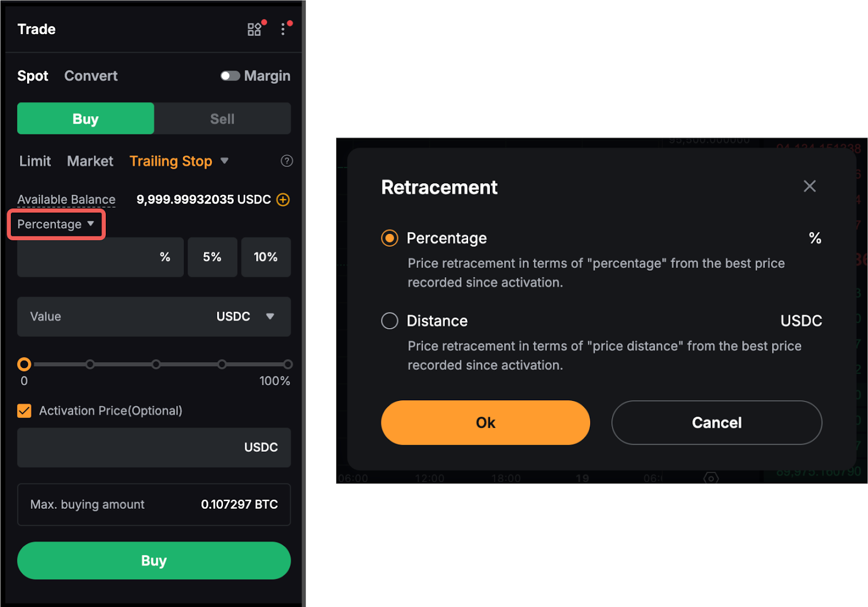Expand the Trailing Stop order type dropdown
Screen dimensions: 868x607
tap(225, 161)
